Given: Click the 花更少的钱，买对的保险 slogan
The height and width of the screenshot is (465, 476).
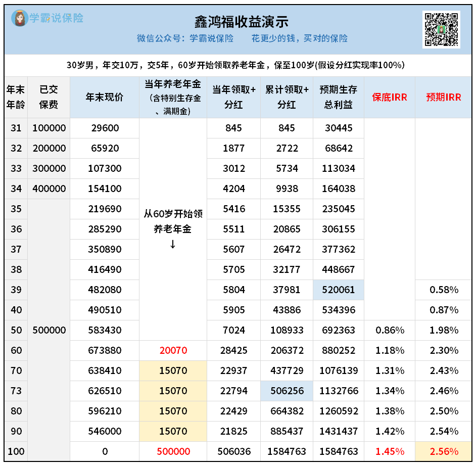Looking at the screenshot, I should coord(300,38).
